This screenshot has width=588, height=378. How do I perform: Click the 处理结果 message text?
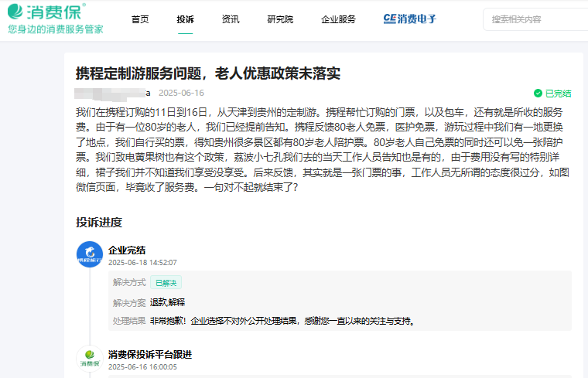[282, 321]
